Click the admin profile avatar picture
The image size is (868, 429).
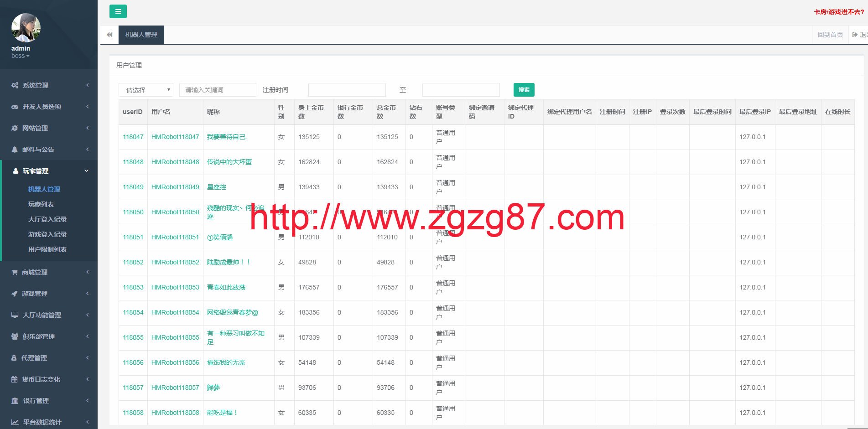(x=26, y=28)
